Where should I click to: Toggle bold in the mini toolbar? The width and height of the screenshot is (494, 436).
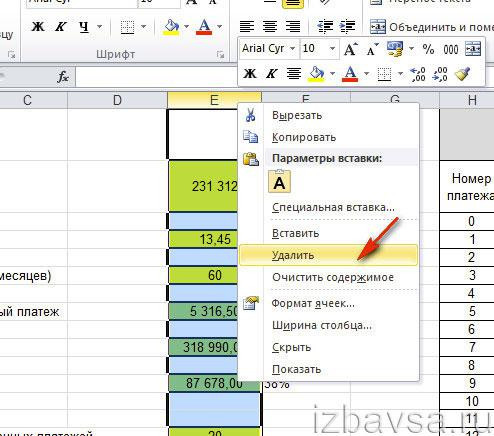(x=250, y=74)
